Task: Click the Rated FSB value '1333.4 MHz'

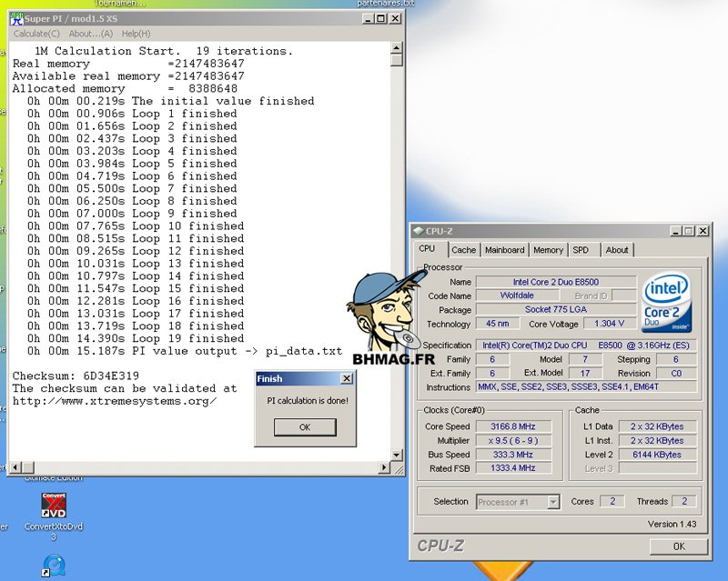Action: pyautogui.click(x=513, y=467)
